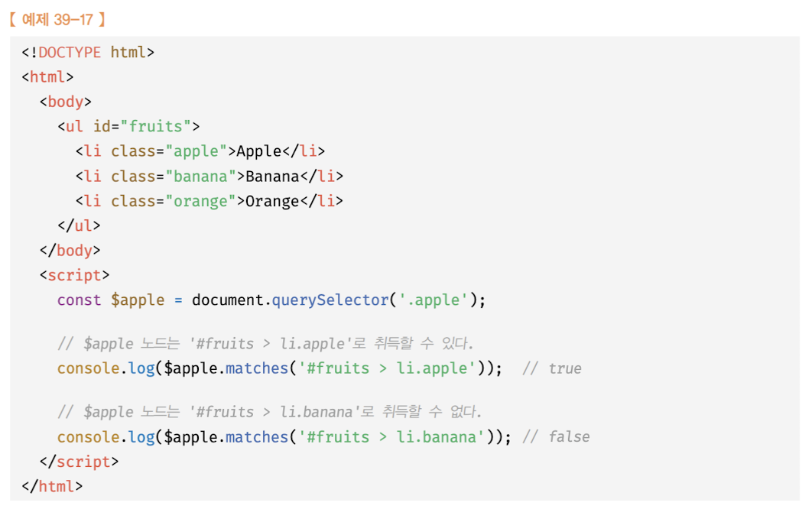The width and height of the screenshot is (812, 509).
Task: Select the opening html tag
Action: coord(47,77)
